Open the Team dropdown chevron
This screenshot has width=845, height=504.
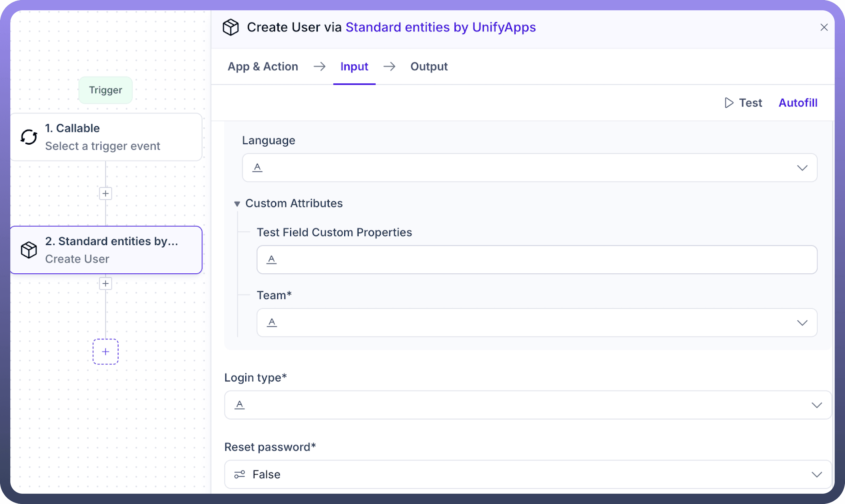(x=802, y=323)
